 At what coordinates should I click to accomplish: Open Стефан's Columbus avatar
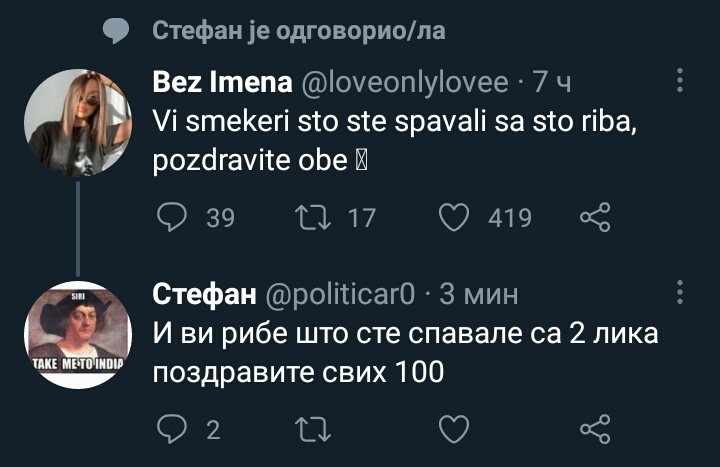pyautogui.click(x=78, y=331)
